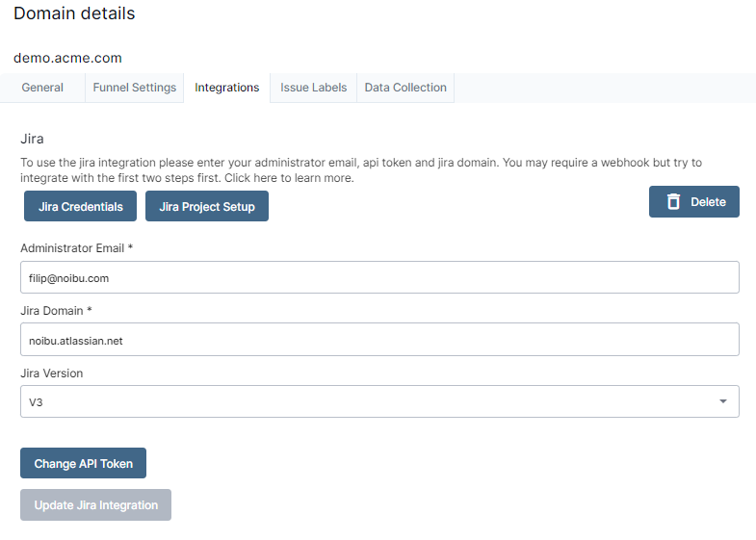Click the Administrator Email field label
This screenshot has width=756, height=540.
76,248
